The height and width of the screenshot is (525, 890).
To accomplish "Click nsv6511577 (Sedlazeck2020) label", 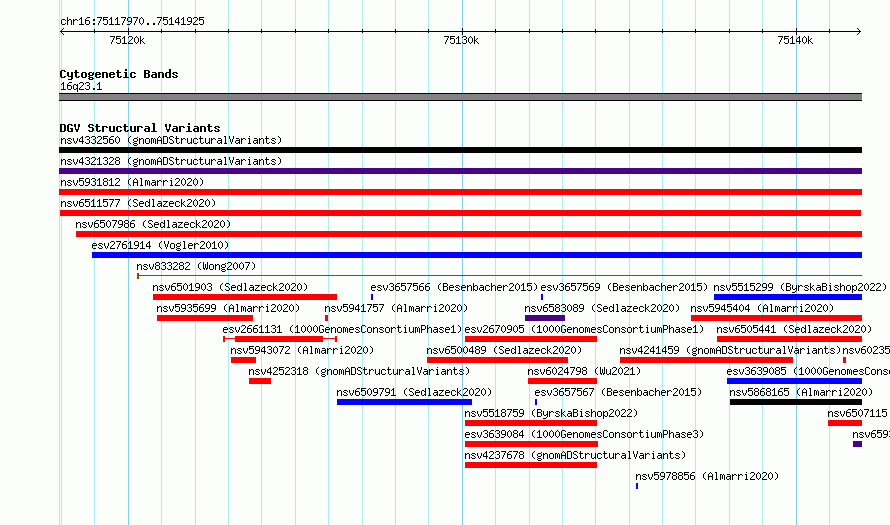I will 138,203.
